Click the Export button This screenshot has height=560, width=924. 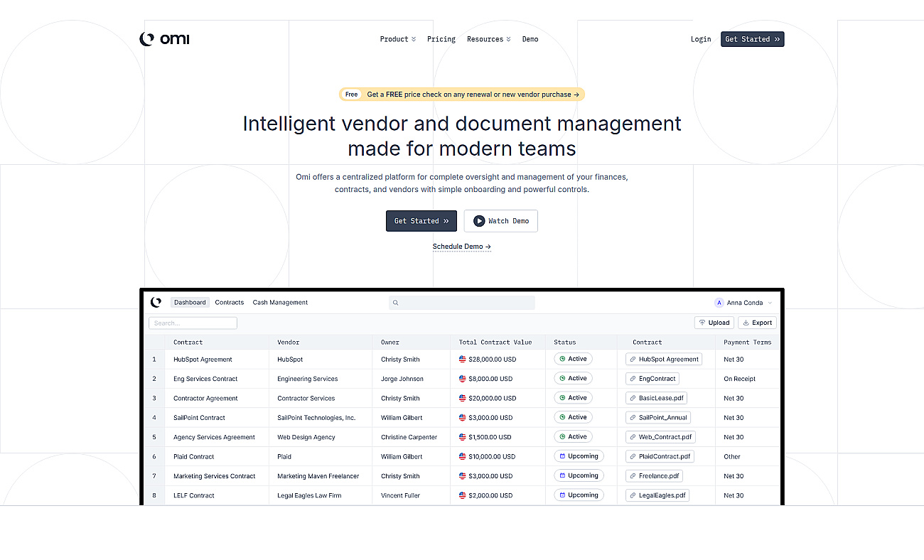pos(758,323)
